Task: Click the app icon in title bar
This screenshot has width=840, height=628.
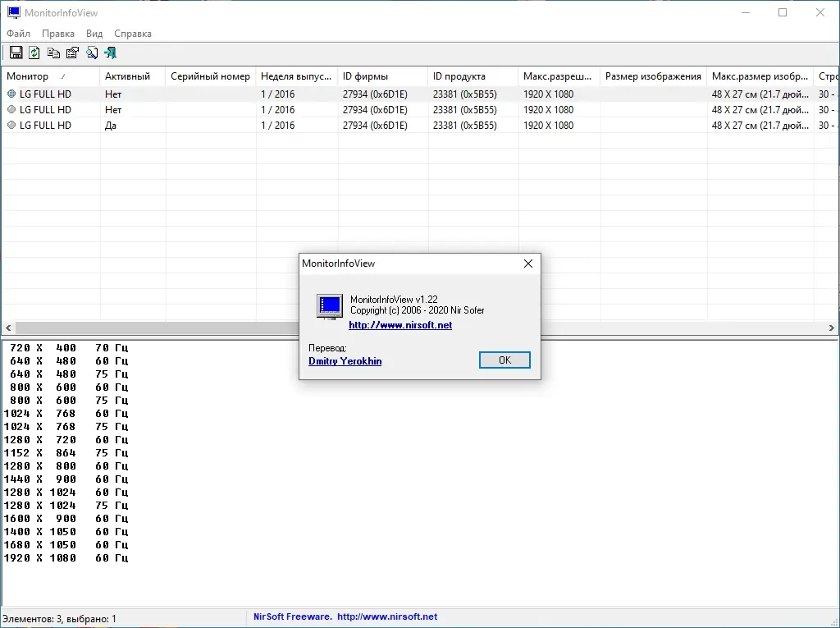Action: tap(13, 12)
